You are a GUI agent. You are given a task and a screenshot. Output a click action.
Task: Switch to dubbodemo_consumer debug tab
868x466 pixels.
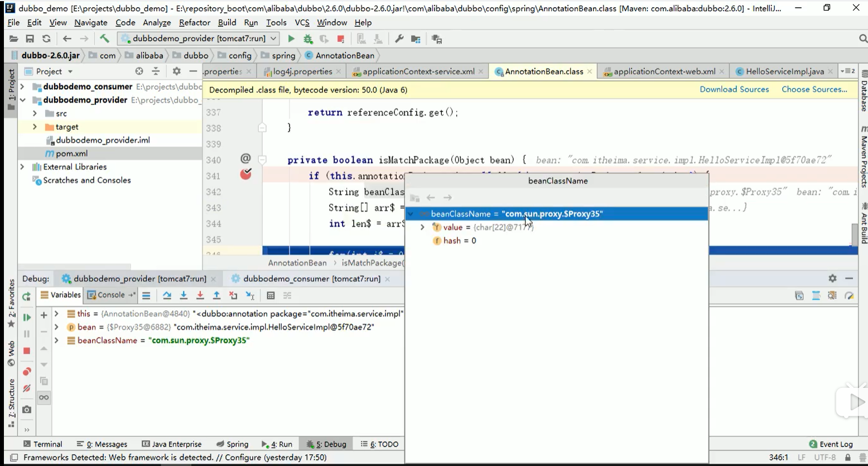coord(311,278)
